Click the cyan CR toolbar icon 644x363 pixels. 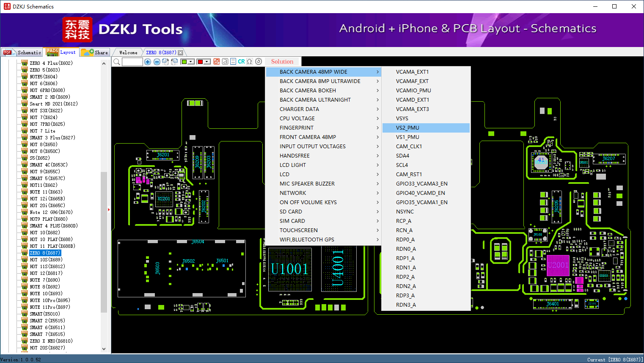click(x=241, y=61)
